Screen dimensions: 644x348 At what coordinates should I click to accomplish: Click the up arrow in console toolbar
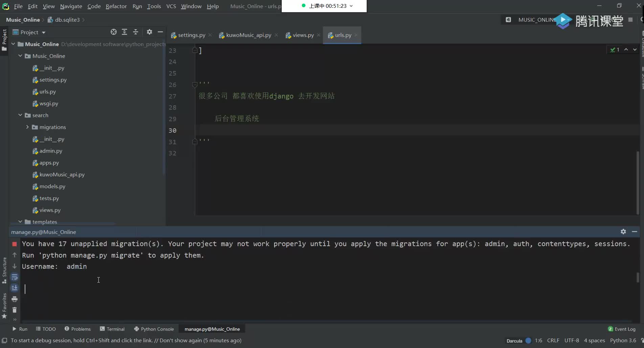15,255
